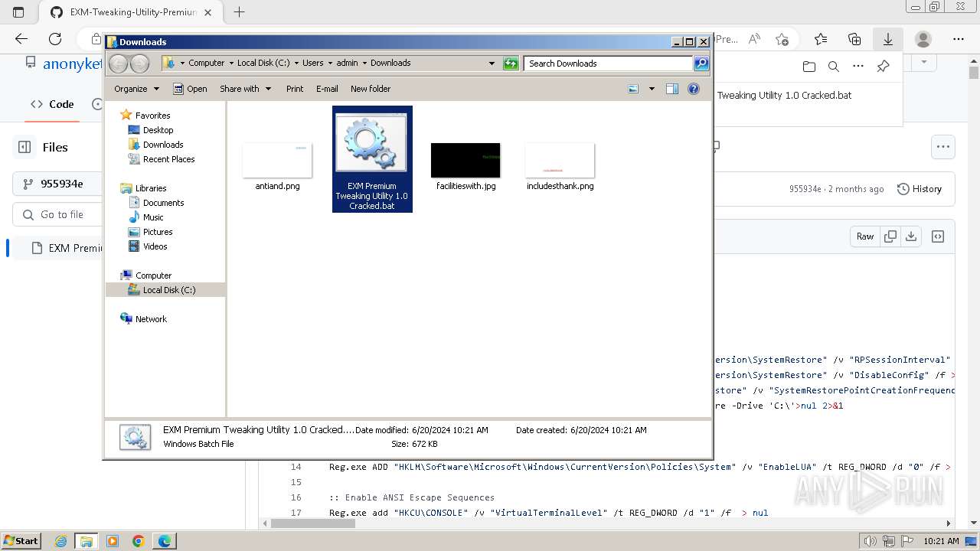
Task: Focus the Search Downloads field
Action: pyautogui.click(x=608, y=64)
